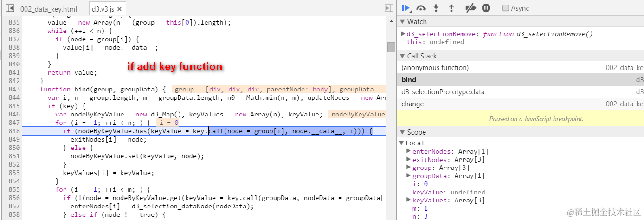Expand keyValues: Array[3] variable
The width and height of the screenshot is (644, 220).
(408, 201)
